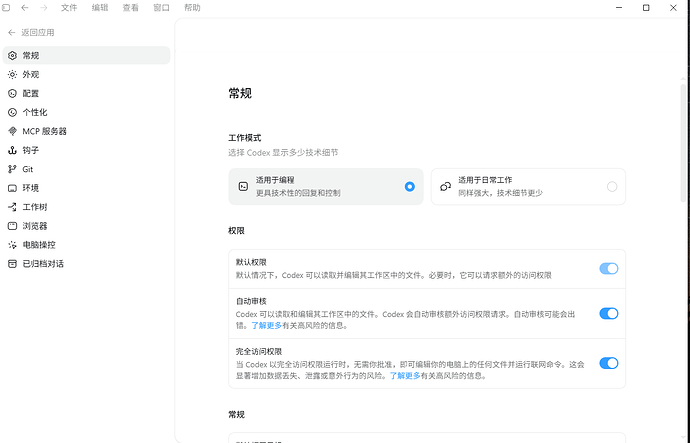Image resolution: width=690 pixels, height=443 pixels.
Task: Click the 权限 section heading
Action: [x=236, y=231]
